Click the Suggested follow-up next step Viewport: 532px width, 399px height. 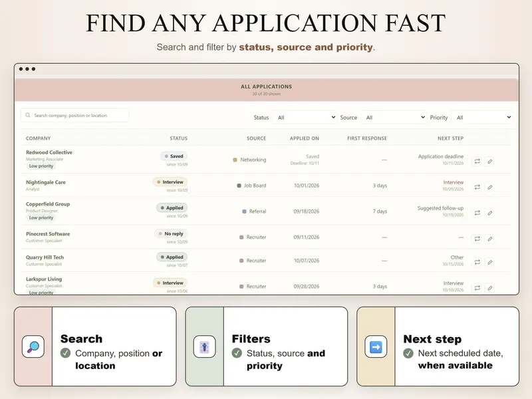440,208
